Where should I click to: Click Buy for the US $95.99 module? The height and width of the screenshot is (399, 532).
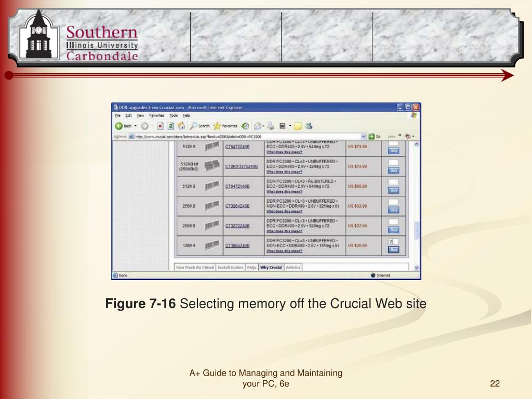(x=394, y=190)
